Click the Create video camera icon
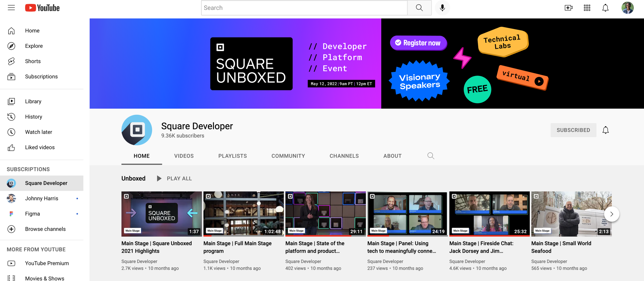The height and width of the screenshot is (281, 644). pos(568,8)
